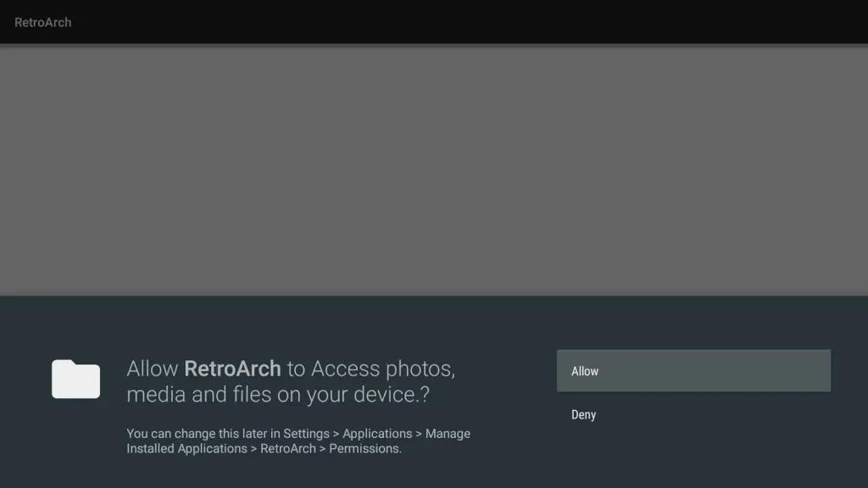Click 'Permissions.' at end of hint text
The image size is (868, 488).
tap(364, 449)
